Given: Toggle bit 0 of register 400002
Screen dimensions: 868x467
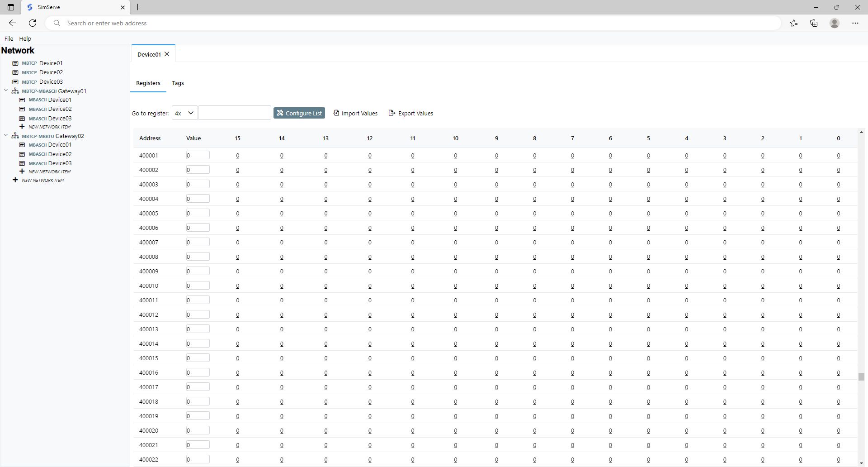Looking at the screenshot, I should coord(839,170).
